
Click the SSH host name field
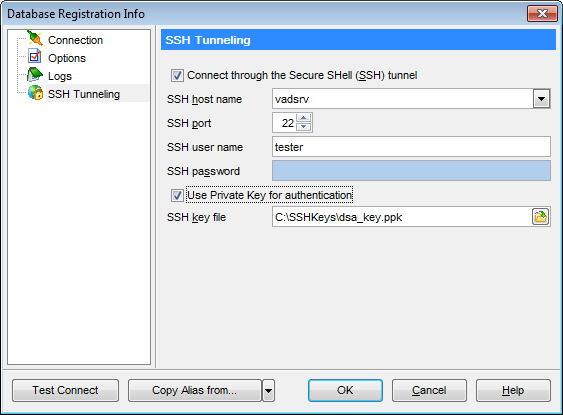coord(403,99)
